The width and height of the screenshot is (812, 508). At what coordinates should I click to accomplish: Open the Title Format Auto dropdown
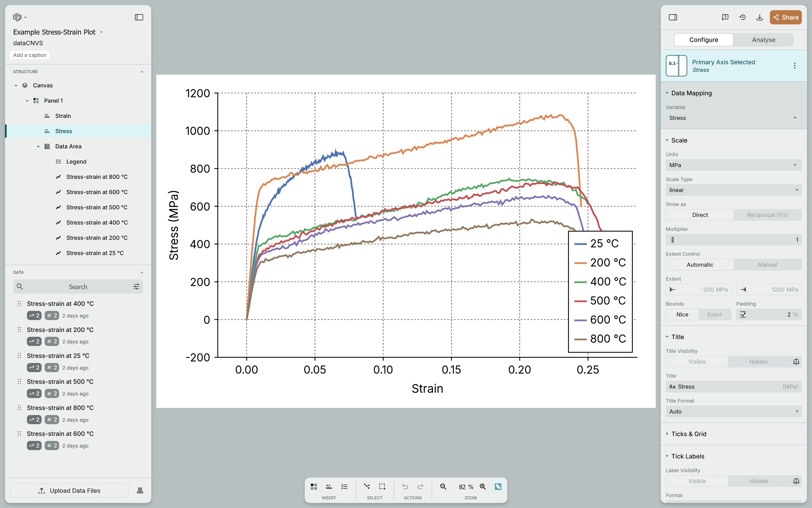[x=734, y=411]
